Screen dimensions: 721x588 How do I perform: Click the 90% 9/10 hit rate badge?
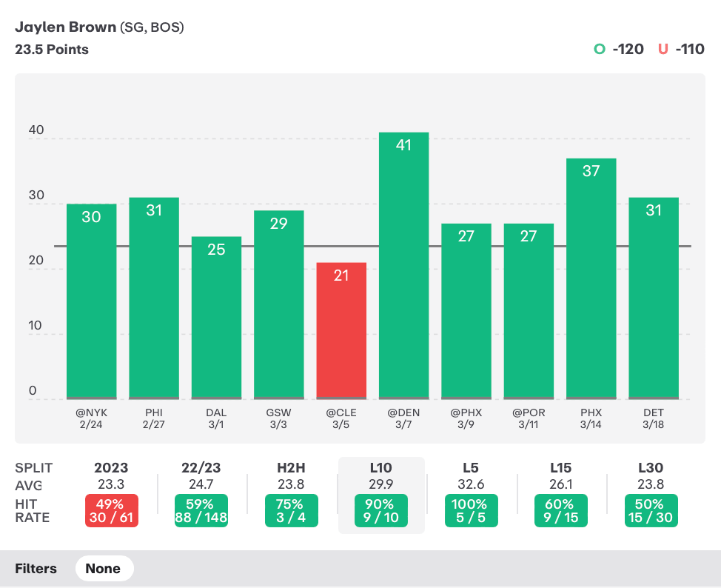click(381, 511)
